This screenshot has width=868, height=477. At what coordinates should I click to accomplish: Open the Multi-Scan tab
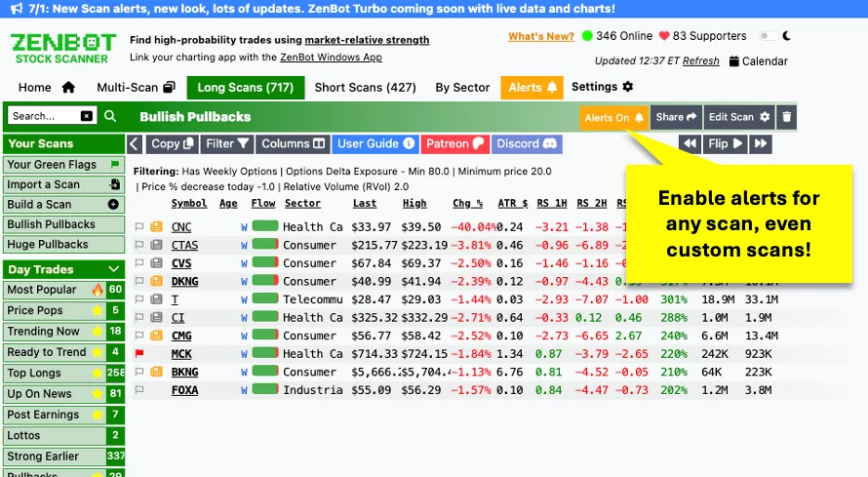point(137,88)
